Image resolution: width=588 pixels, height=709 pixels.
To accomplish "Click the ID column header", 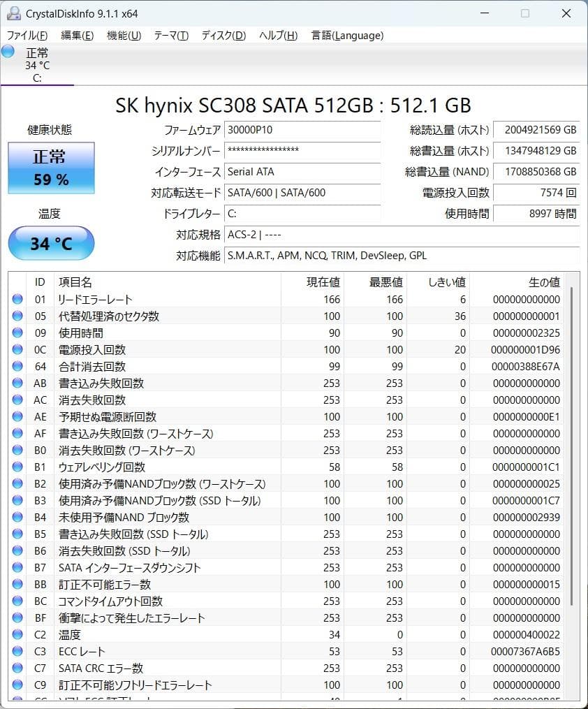I will (x=40, y=282).
